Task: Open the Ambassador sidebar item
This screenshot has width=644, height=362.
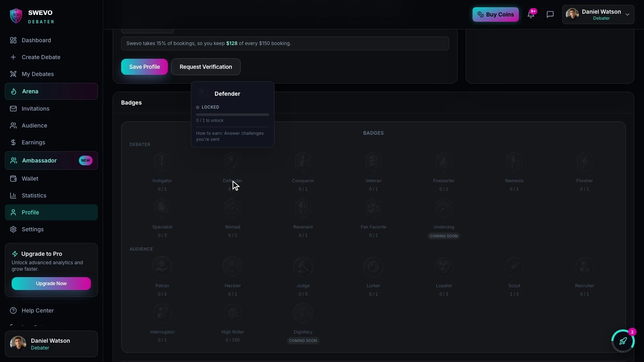Action: 51,160
